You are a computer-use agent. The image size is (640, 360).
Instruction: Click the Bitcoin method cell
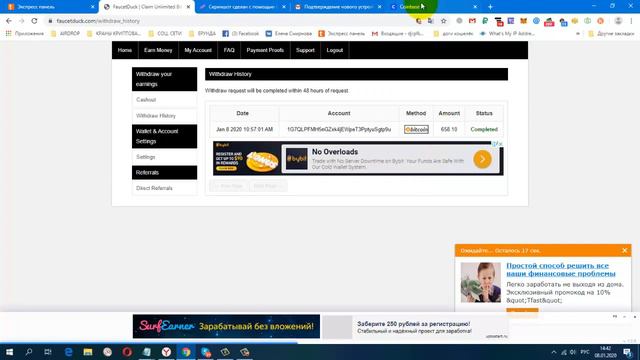pos(416,129)
